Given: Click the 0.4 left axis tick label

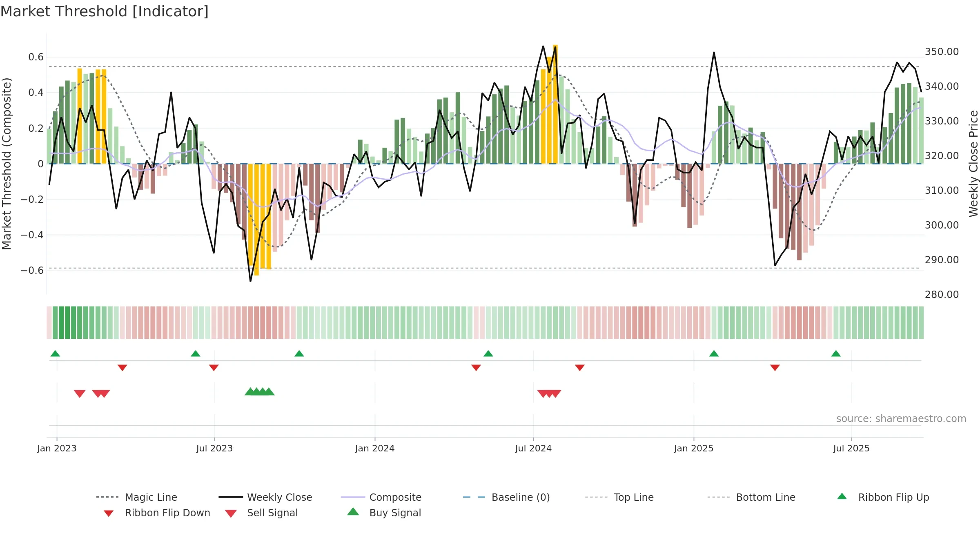Looking at the screenshot, I should click(36, 93).
